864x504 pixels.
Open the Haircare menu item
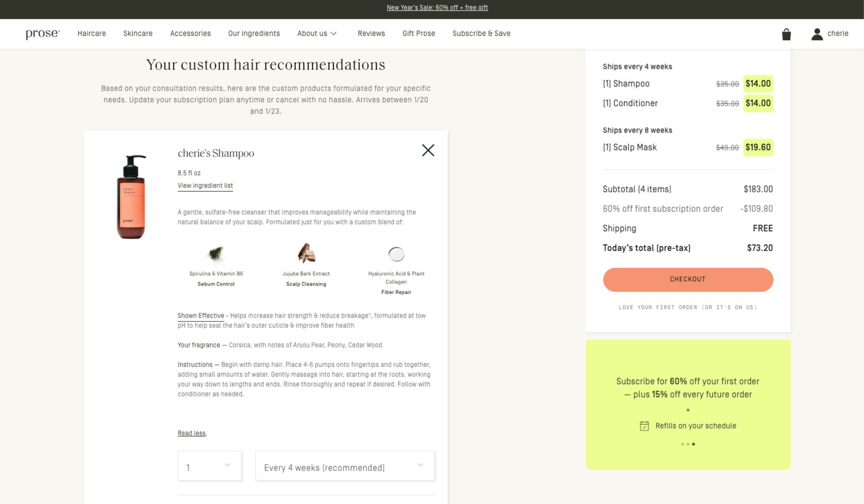point(91,34)
